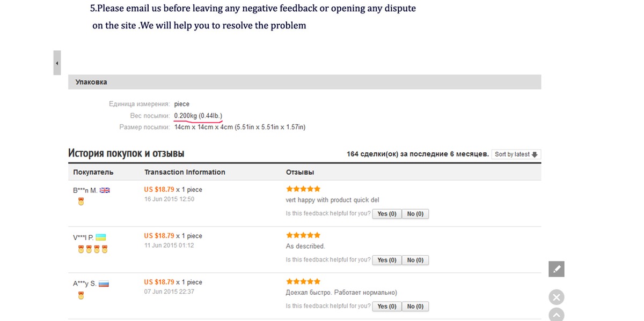Screen dimensions: 644x321
Task: Open the Sort by latest dropdown
Action: [516, 154]
